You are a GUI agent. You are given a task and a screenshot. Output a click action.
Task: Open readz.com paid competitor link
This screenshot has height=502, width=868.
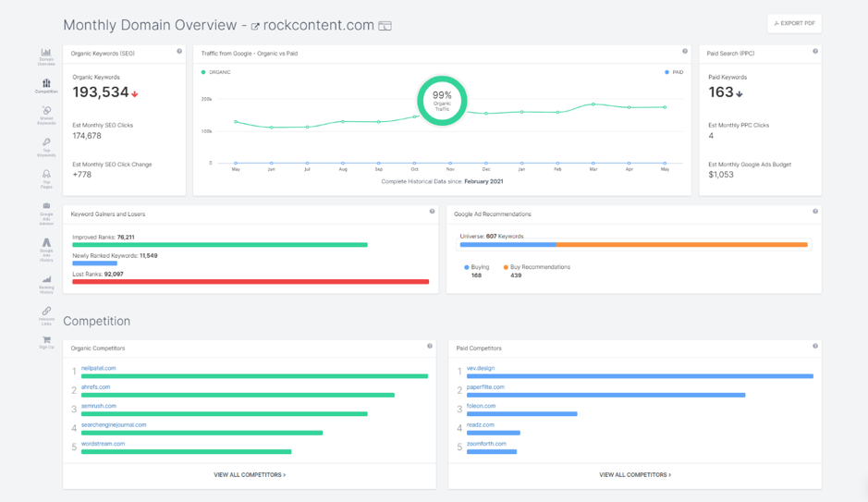tap(481, 425)
